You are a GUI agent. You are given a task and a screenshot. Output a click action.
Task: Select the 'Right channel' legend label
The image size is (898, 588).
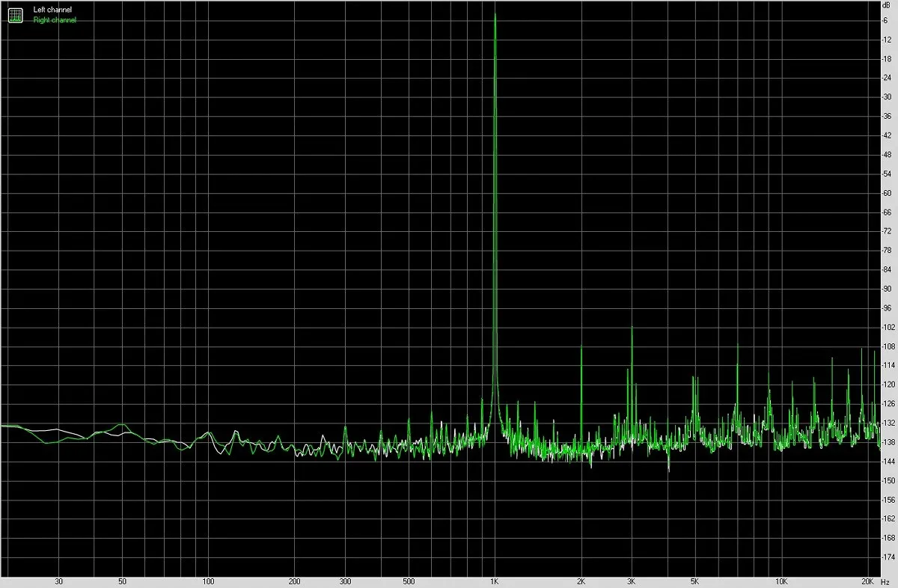(x=55, y=20)
